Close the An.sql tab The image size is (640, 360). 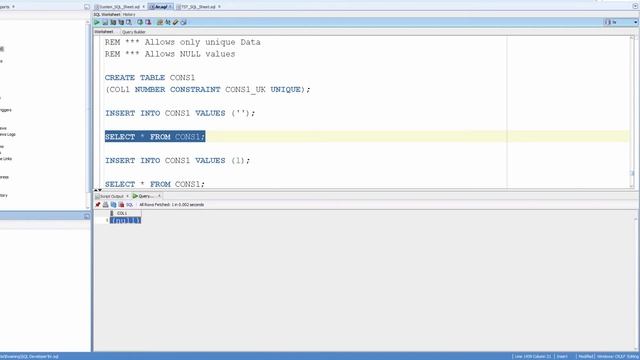click(171, 7)
